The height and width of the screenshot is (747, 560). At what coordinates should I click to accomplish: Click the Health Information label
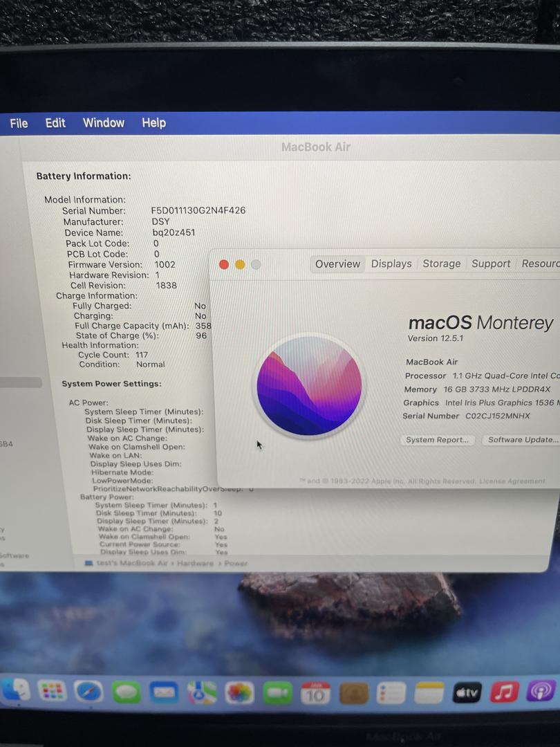pyautogui.click(x=100, y=345)
